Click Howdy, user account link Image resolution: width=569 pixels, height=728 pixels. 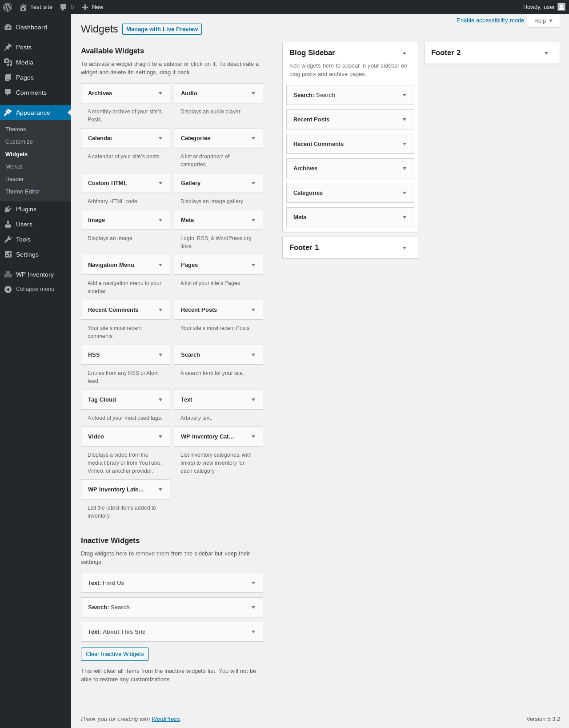544,7
